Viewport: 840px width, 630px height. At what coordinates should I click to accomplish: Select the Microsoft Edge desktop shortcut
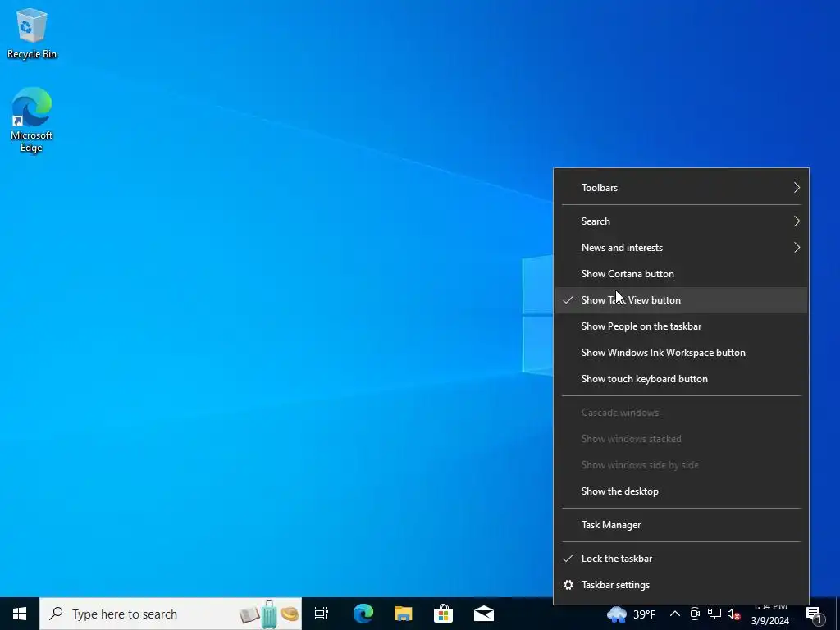(x=32, y=120)
